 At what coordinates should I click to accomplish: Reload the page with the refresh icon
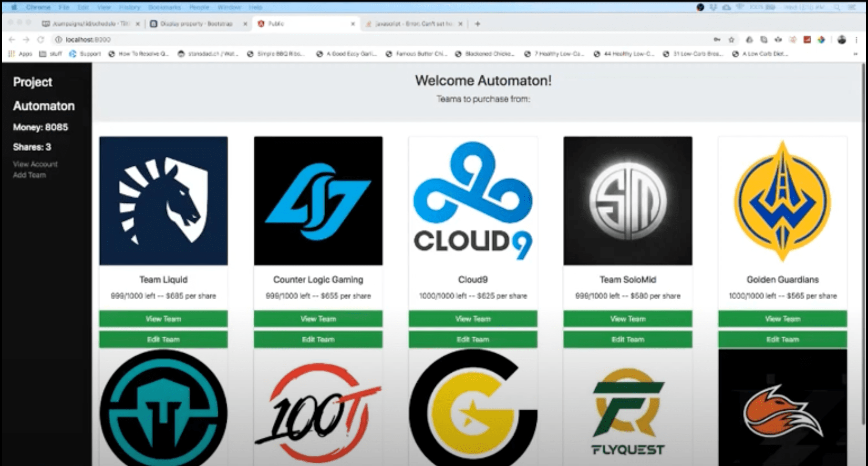(x=41, y=40)
